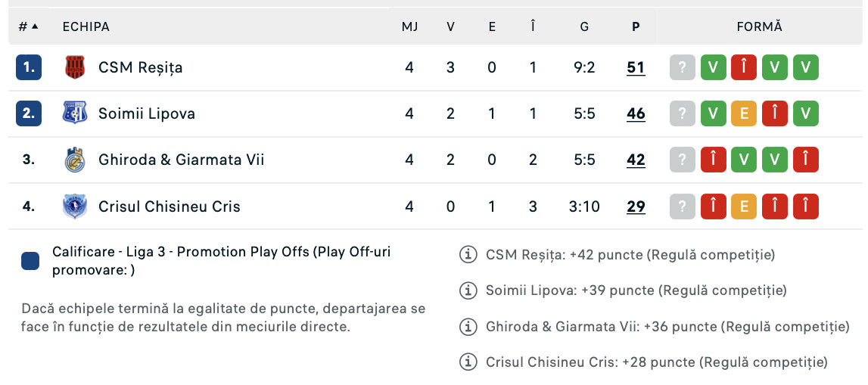Open Soimii Lipova's 46 points breakdown
868x385 pixels.
click(x=636, y=113)
